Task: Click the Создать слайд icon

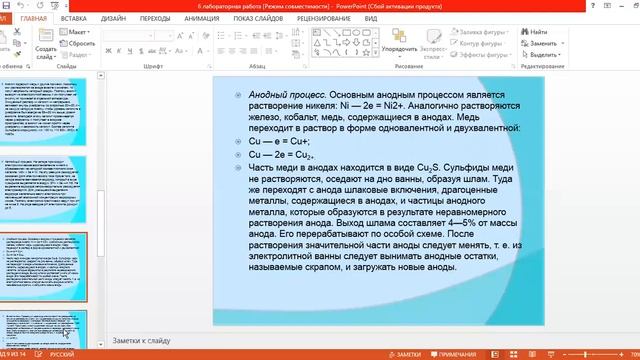Action: click(x=46, y=36)
